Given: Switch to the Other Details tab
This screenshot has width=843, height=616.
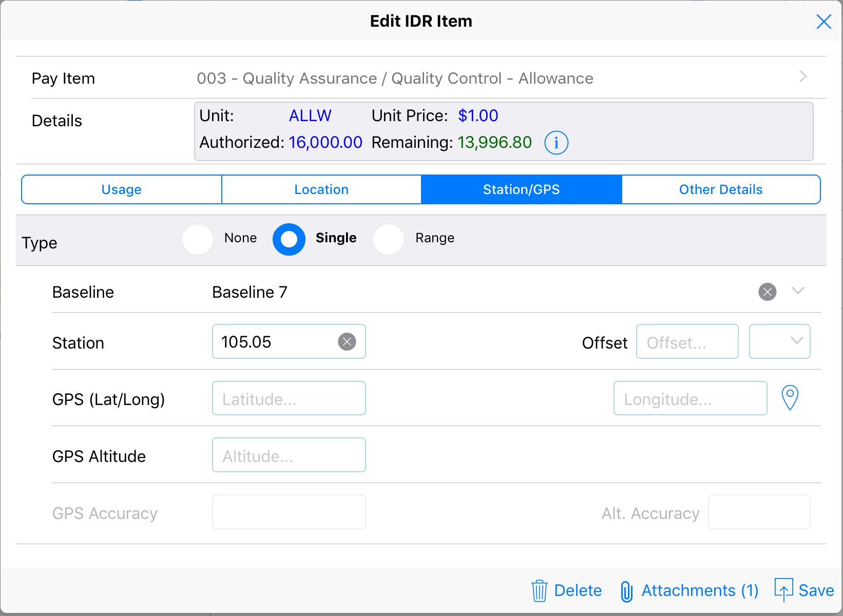Looking at the screenshot, I should (720, 189).
